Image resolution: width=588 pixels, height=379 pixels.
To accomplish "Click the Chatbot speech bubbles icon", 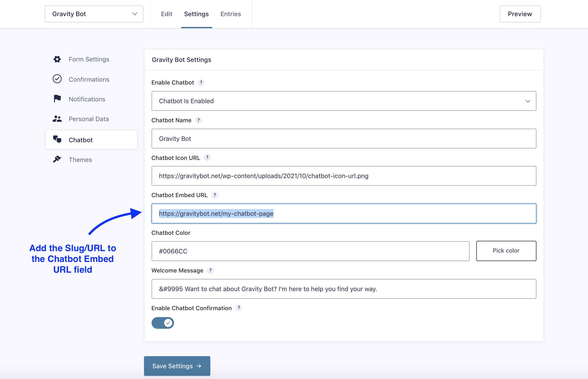I will coord(57,139).
